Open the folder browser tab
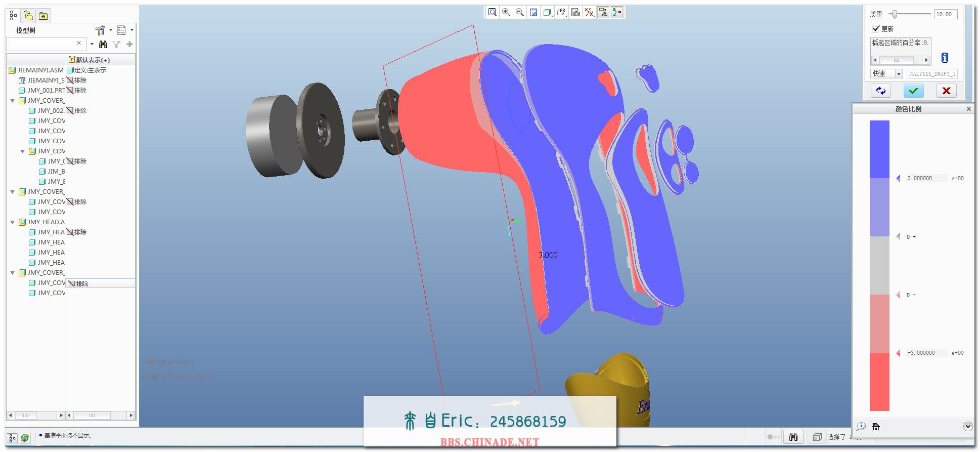 tap(28, 16)
